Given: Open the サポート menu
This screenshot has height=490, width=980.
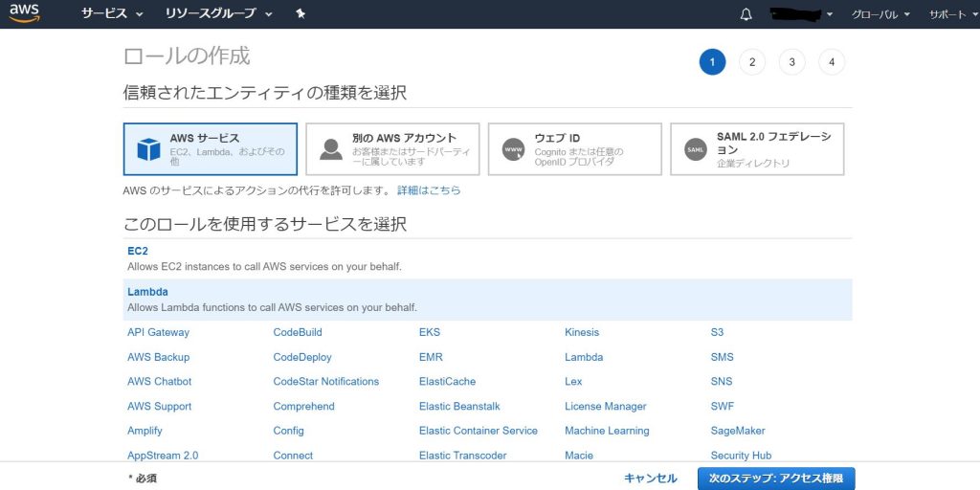Looking at the screenshot, I should [952, 14].
